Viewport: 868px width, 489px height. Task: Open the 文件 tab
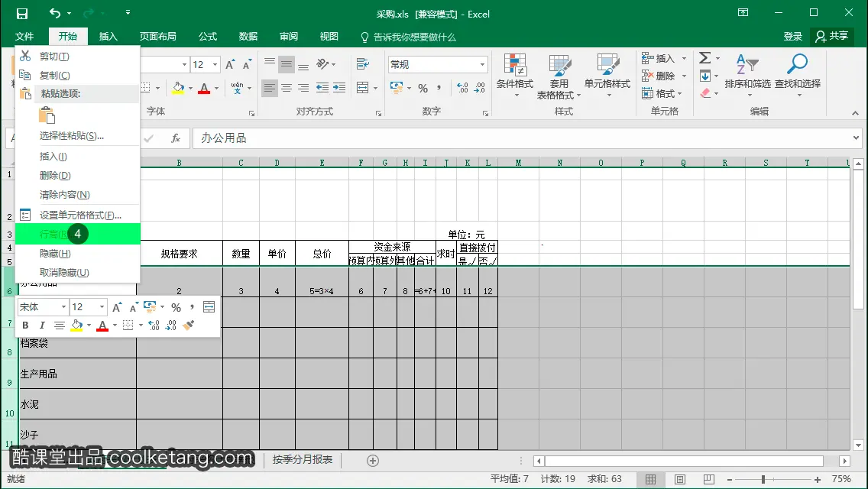pyautogui.click(x=24, y=37)
